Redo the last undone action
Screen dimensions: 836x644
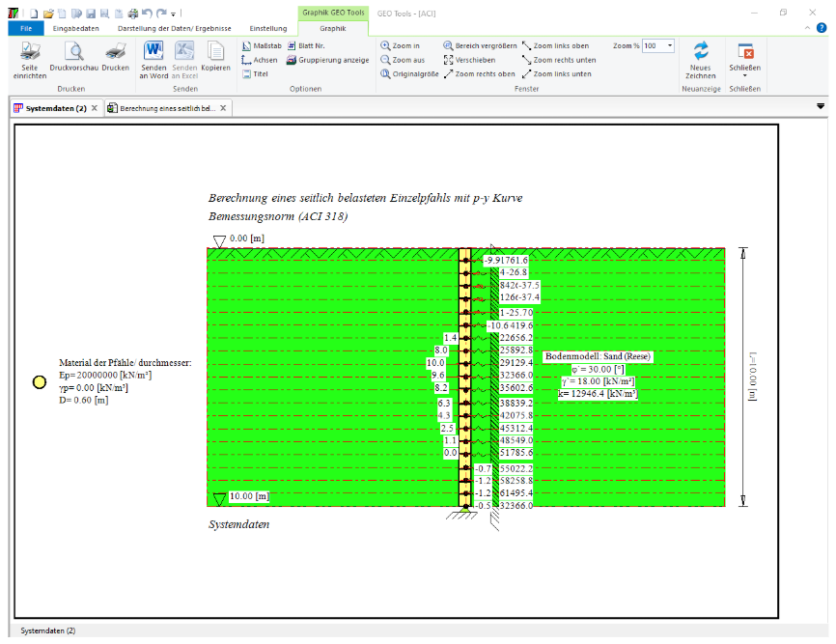(161, 14)
